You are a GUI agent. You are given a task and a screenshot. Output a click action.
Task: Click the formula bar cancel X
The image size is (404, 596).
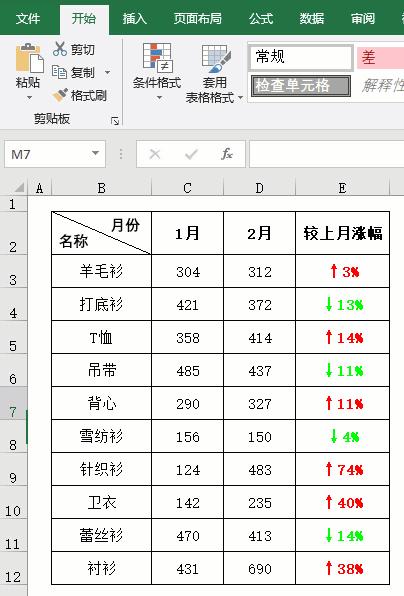pyautogui.click(x=155, y=154)
